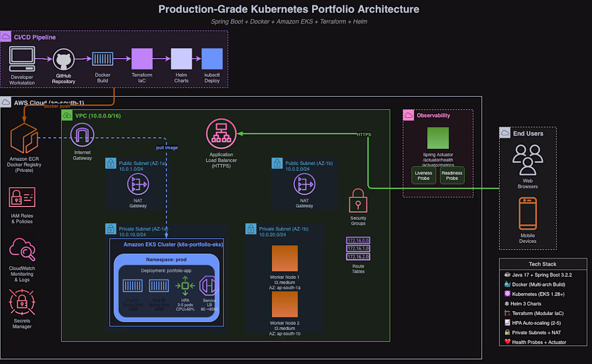Click the Helm Charts lavender square
The height and width of the screenshot is (364, 592).
[x=181, y=59]
